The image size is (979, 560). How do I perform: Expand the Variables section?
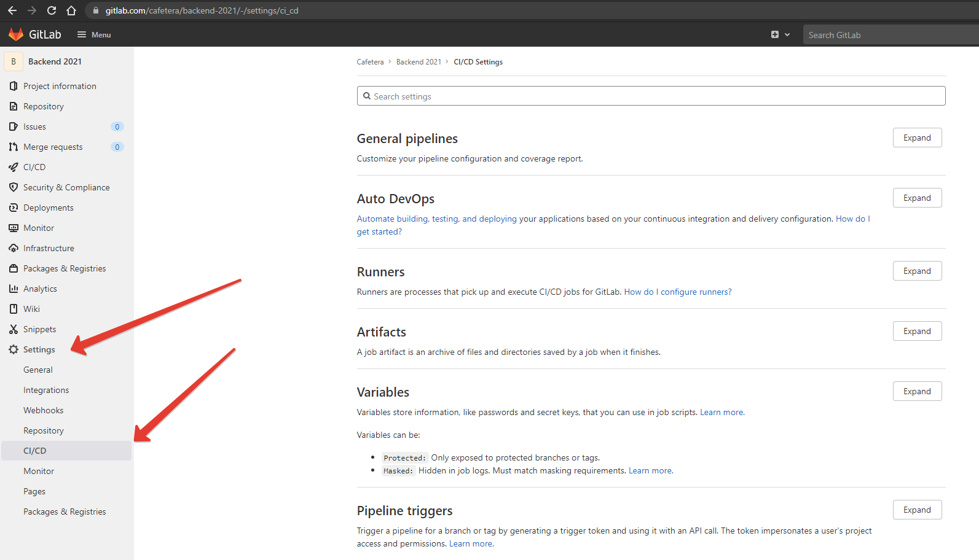916,392
